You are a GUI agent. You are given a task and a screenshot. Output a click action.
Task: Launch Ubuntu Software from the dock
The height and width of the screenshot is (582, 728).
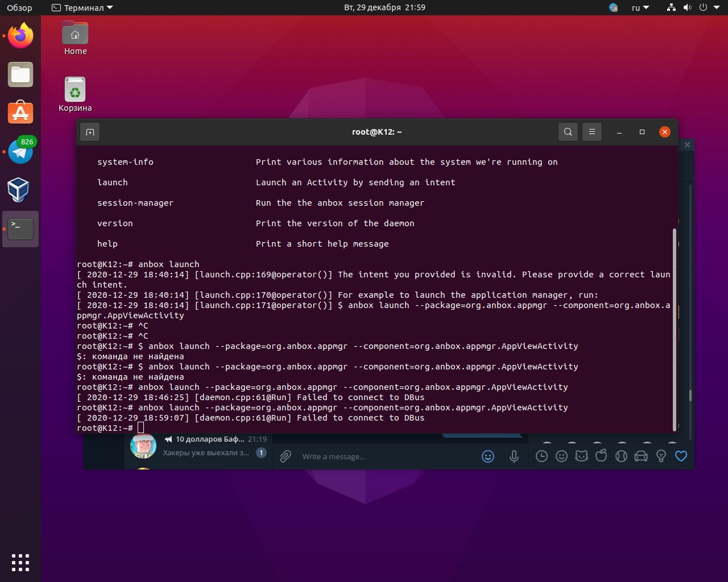(20, 113)
